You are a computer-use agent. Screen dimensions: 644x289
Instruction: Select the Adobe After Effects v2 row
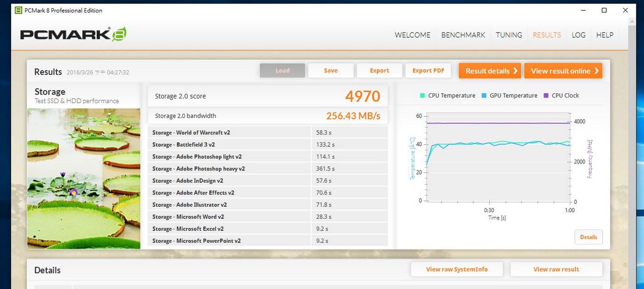(x=268, y=193)
